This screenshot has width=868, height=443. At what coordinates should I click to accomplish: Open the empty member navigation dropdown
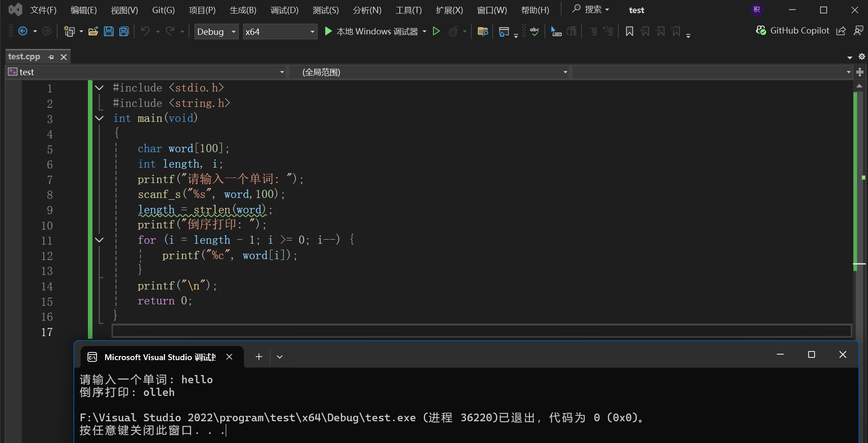click(x=713, y=72)
